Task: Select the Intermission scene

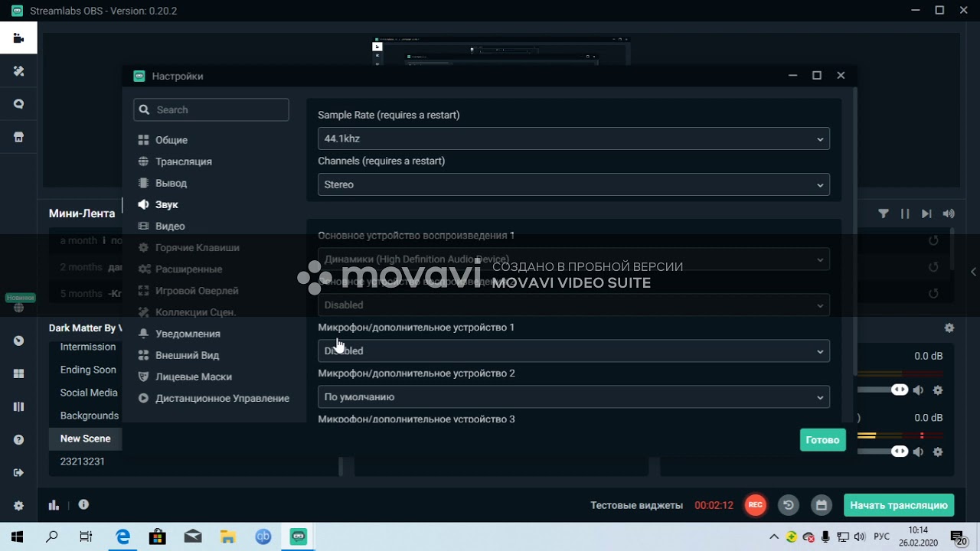Action: 88,347
